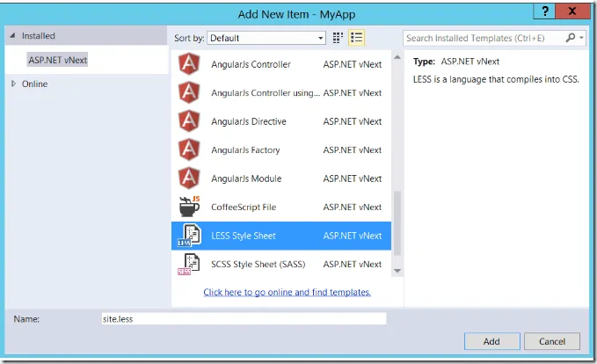Click the search magnifier icon

tap(571, 38)
